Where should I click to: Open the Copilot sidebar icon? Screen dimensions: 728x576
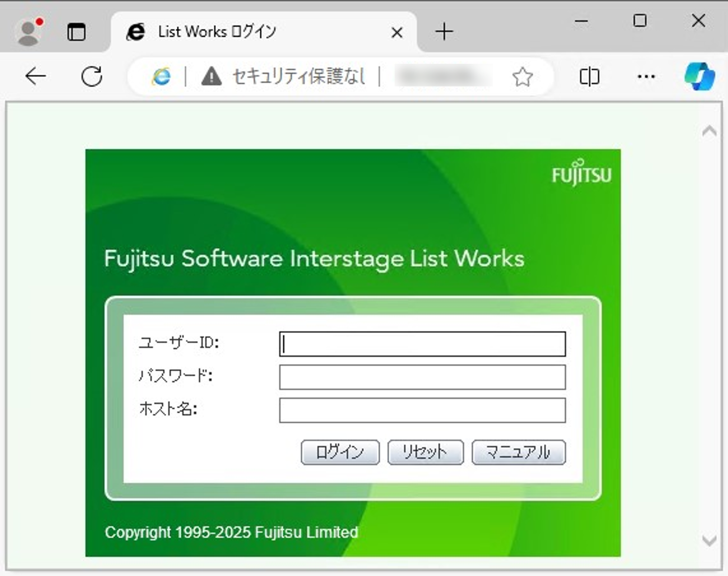[699, 76]
